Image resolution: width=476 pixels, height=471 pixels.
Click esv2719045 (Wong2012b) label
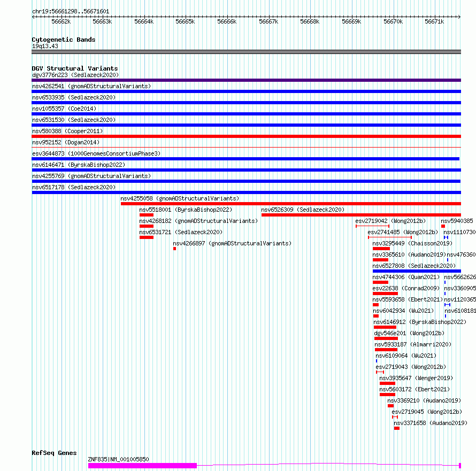tap(427, 412)
